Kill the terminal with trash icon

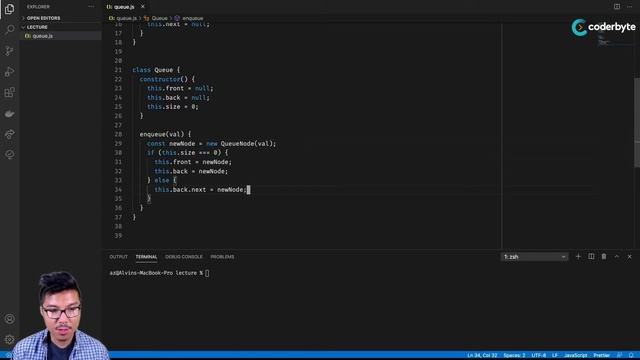[604, 257]
